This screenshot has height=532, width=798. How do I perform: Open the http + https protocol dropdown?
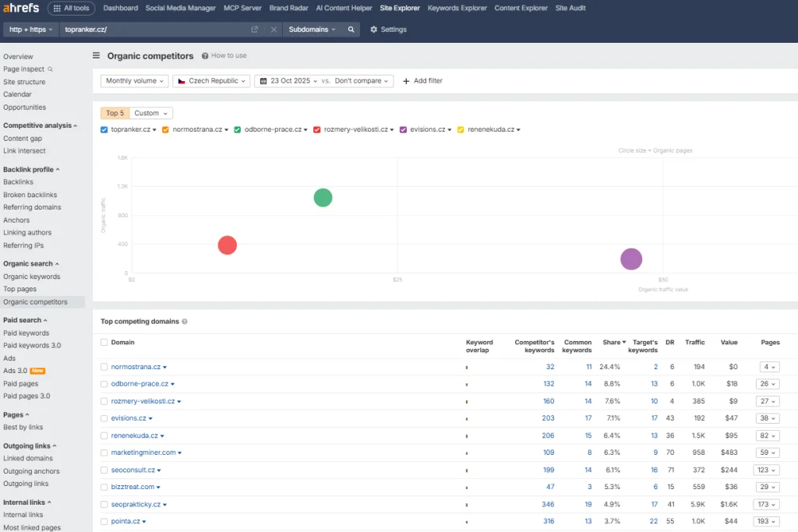click(x=30, y=30)
